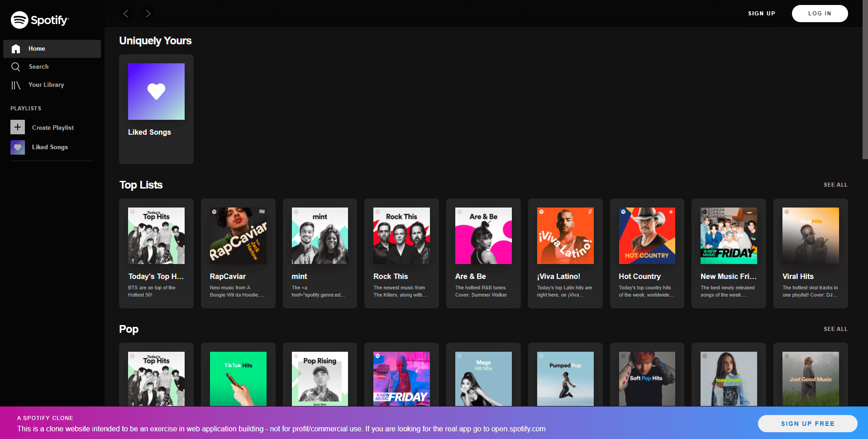Open Today's Top Hits cover in Top Lists

click(x=156, y=236)
